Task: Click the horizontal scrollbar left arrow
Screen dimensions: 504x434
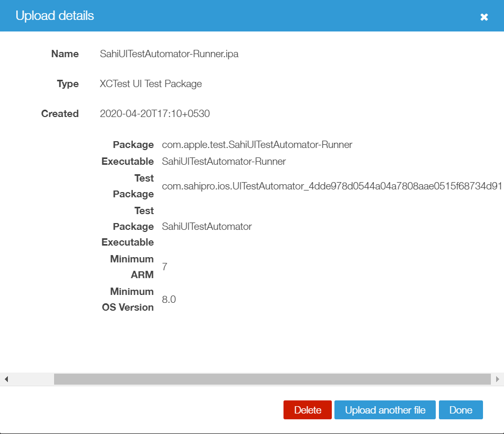Action: [6, 378]
